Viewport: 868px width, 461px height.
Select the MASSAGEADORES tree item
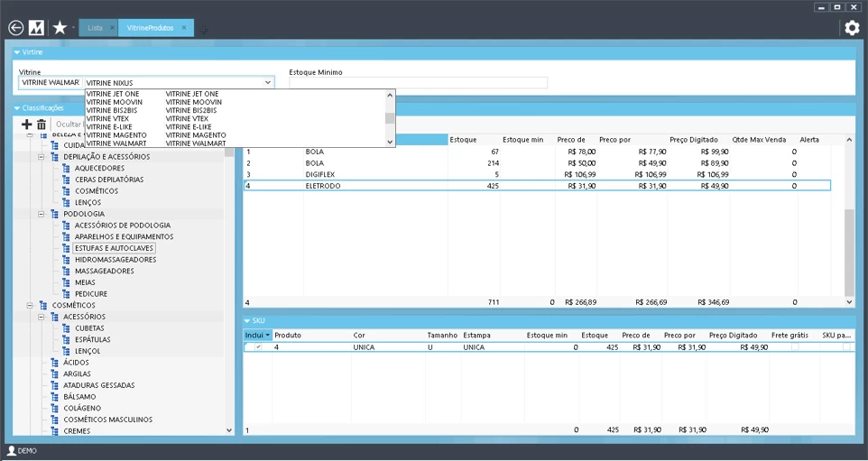pyautogui.click(x=104, y=271)
